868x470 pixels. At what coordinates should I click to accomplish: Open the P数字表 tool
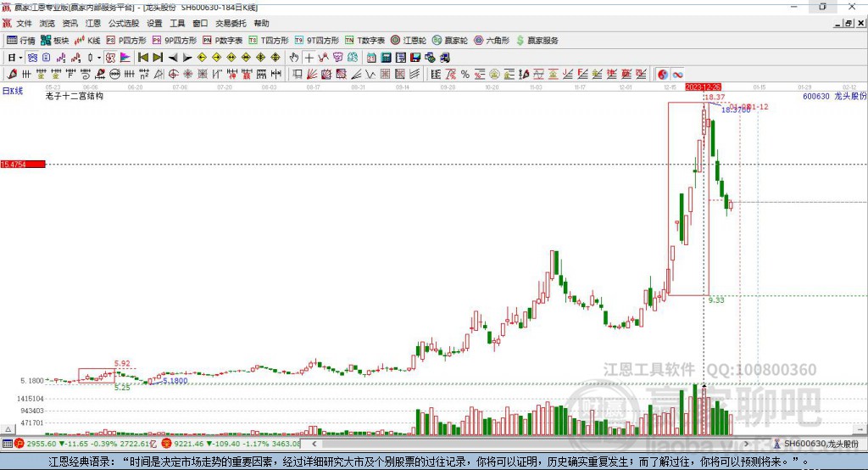pyautogui.click(x=223, y=41)
